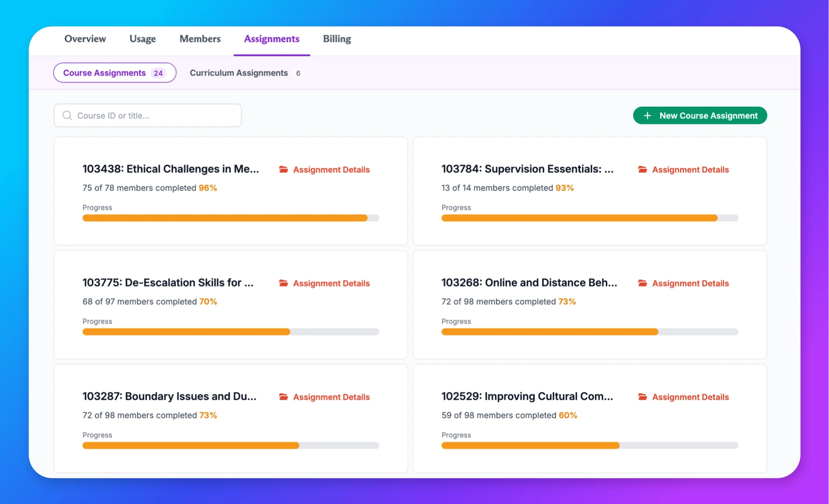Select the Assignments tab
Screen dimensions: 829x504
272,39
